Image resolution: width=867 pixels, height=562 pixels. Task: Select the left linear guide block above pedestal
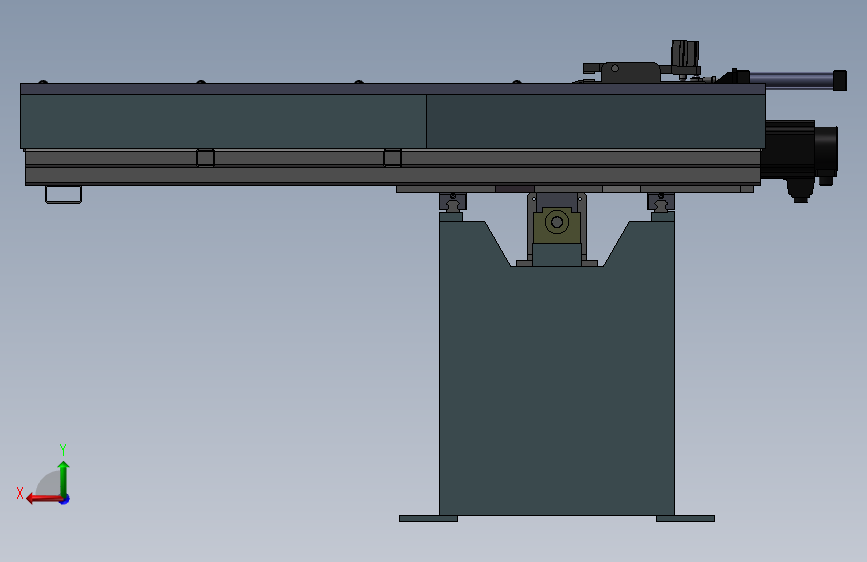point(453,202)
